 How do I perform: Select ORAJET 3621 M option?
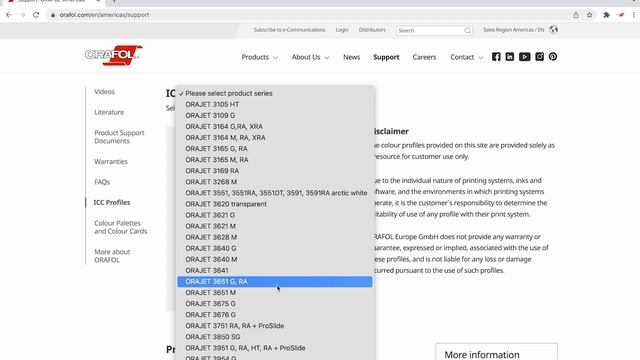tap(275, 226)
